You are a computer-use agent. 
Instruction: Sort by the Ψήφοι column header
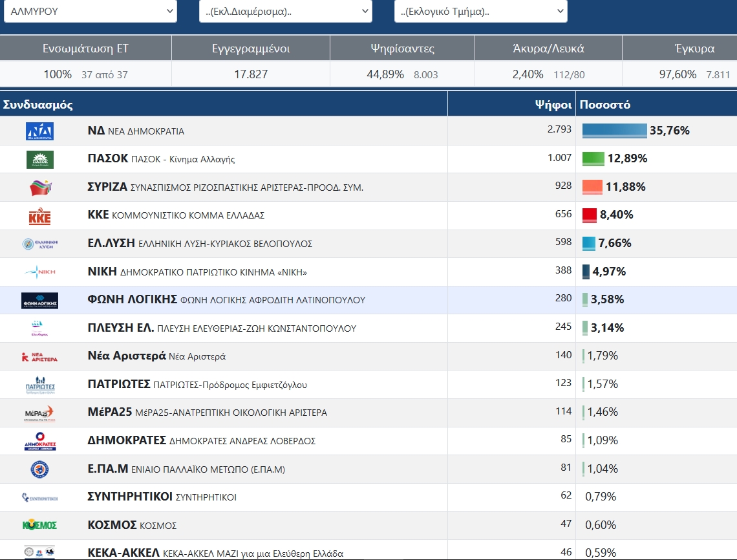point(553,105)
